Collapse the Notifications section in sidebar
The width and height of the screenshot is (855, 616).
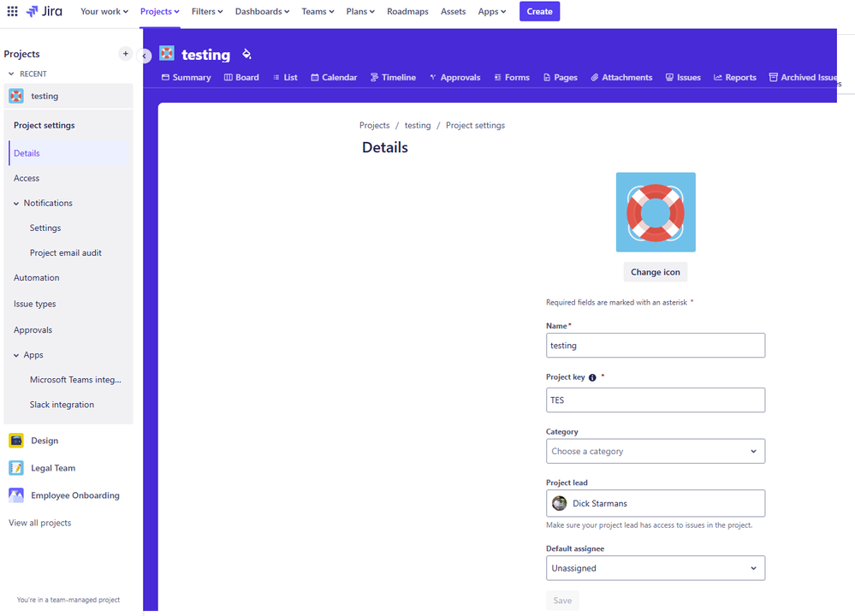(x=16, y=204)
